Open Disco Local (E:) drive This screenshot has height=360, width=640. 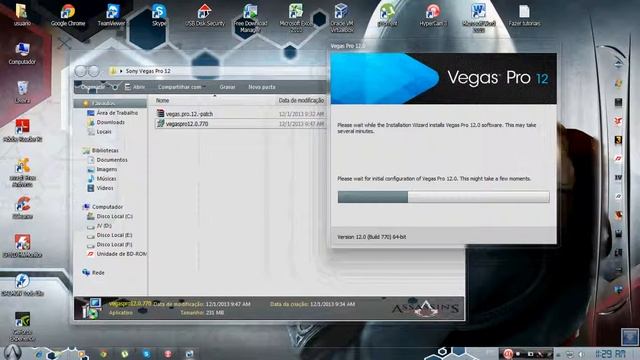pyautogui.click(x=114, y=235)
